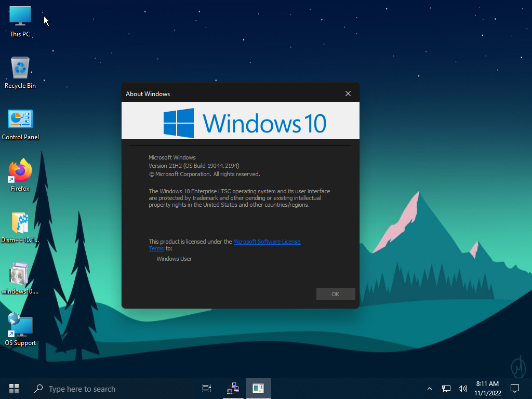
Task: Click the active winver taskbar button
Action: click(258, 389)
